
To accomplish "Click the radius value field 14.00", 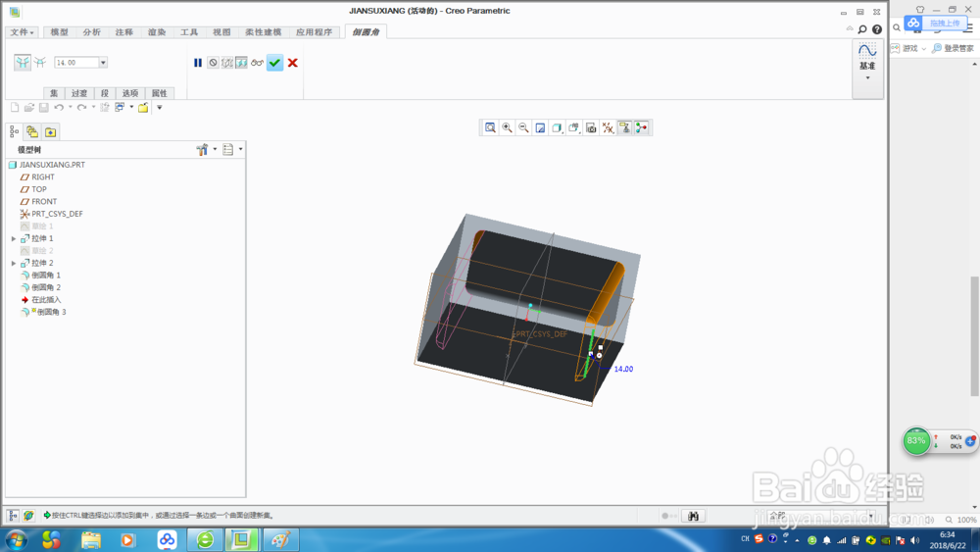I will coord(76,63).
